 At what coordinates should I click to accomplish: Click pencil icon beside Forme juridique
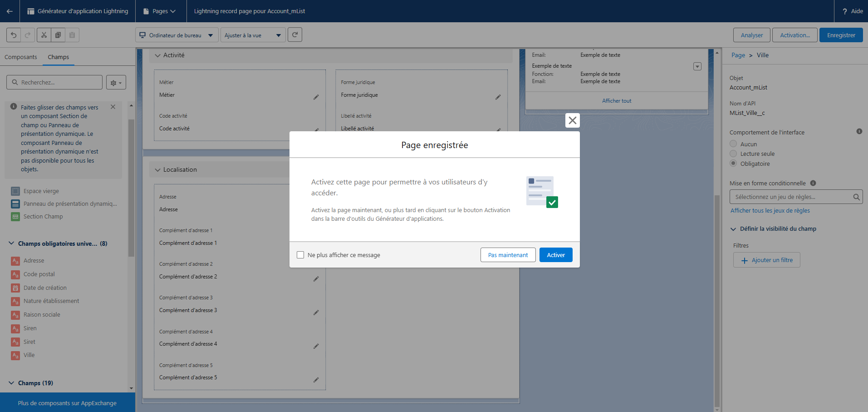click(498, 97)
